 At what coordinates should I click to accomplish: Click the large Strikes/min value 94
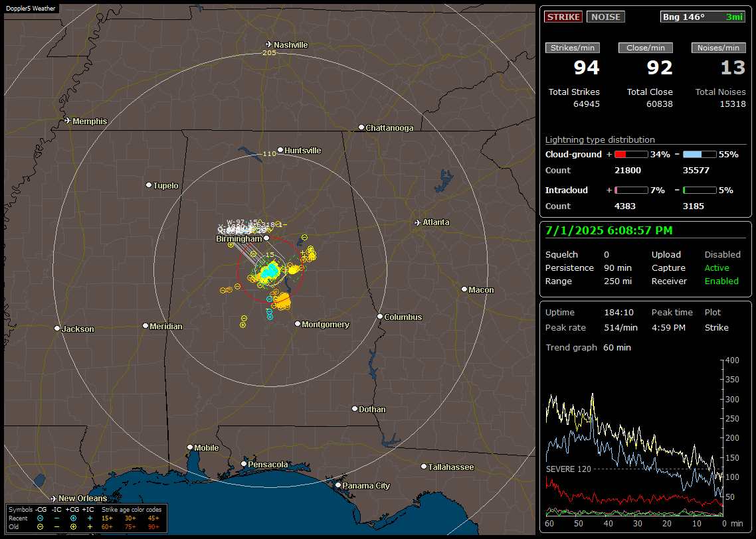[x=587, y=68]
